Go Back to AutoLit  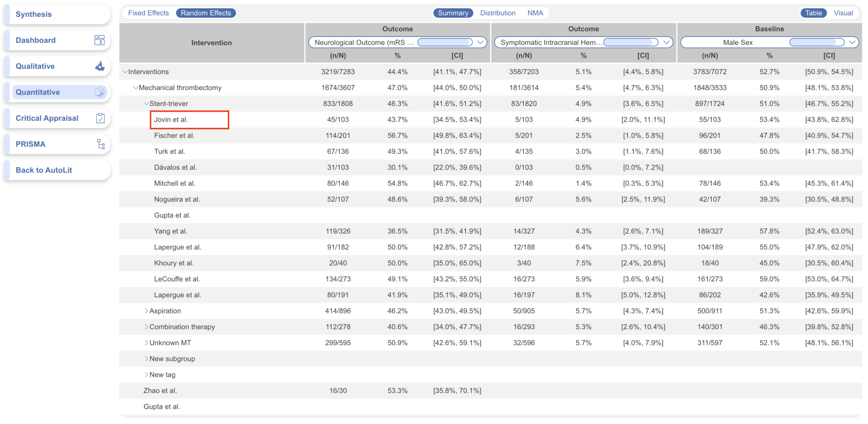(x=44, y=170)
